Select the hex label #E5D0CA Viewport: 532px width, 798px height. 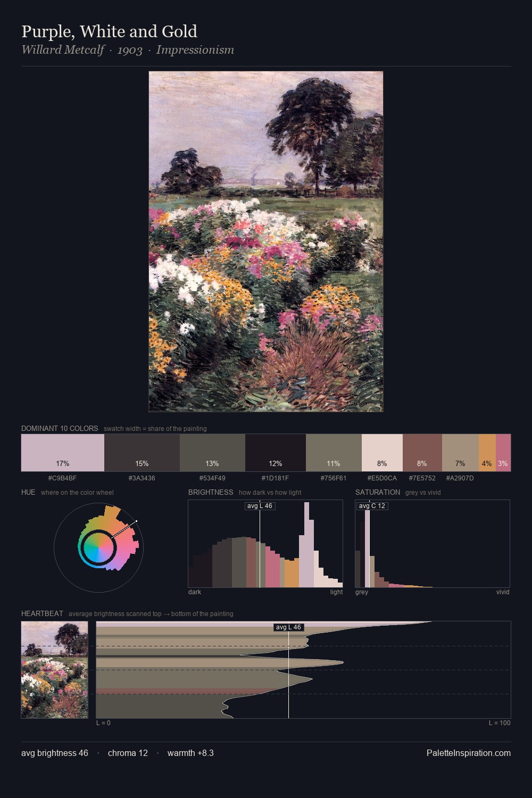click(382, 478)
